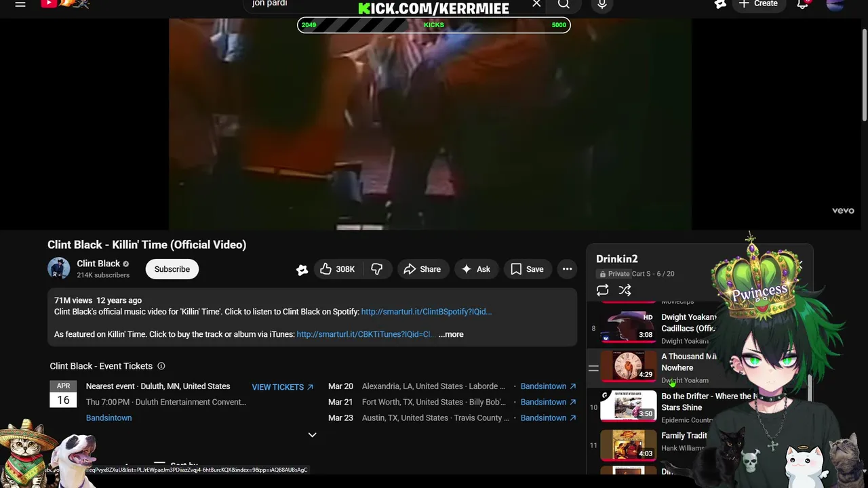This screenshot has height=488, width=868.
Task: Open Bandsintown link for Mar 23 Austin
Action: coord(548,418)
